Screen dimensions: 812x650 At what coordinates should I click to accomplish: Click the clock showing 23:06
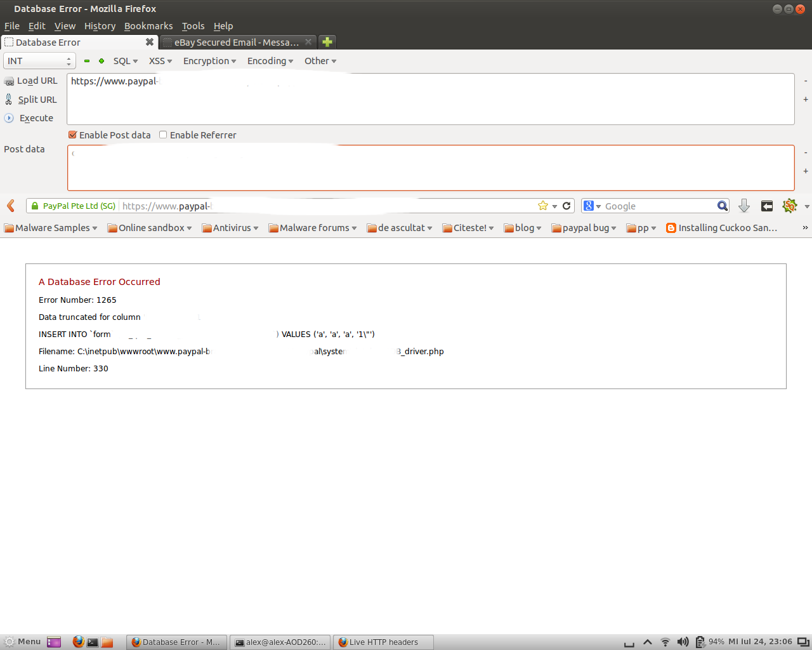[760, 642]
